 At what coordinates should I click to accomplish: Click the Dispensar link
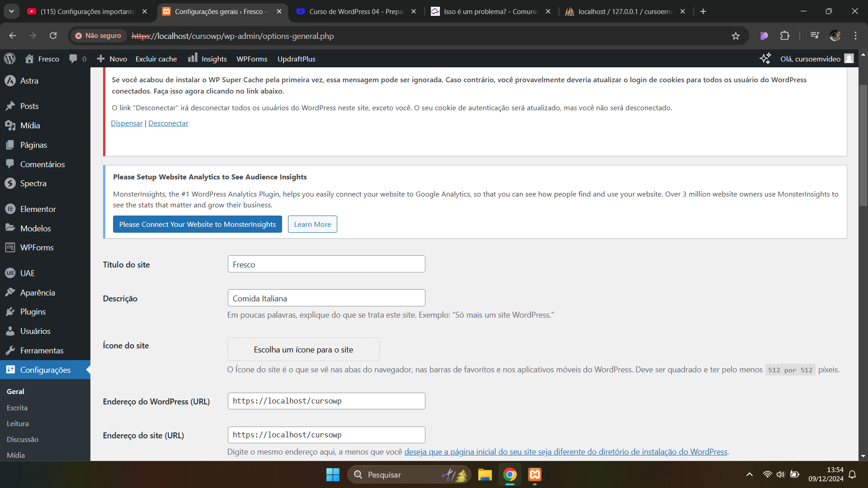127,123
